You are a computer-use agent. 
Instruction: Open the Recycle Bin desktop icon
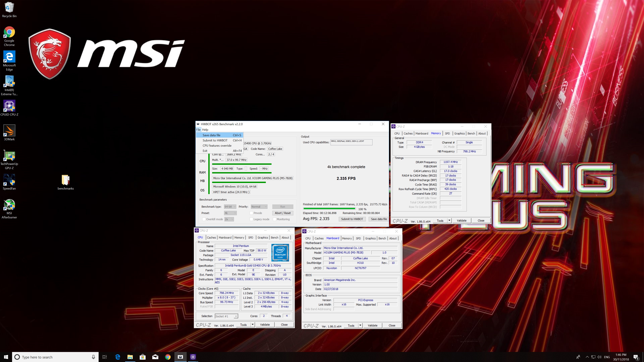9,10
